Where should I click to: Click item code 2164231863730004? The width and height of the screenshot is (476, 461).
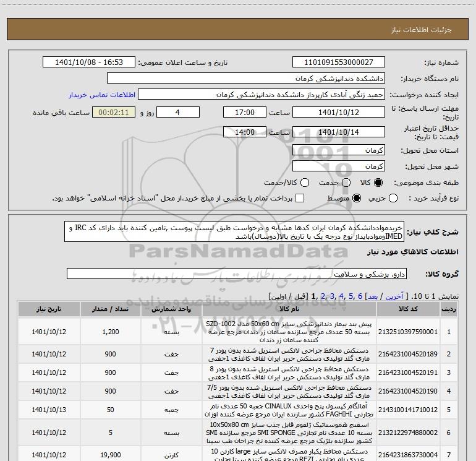pyautogui.click(x=408, y=455)
